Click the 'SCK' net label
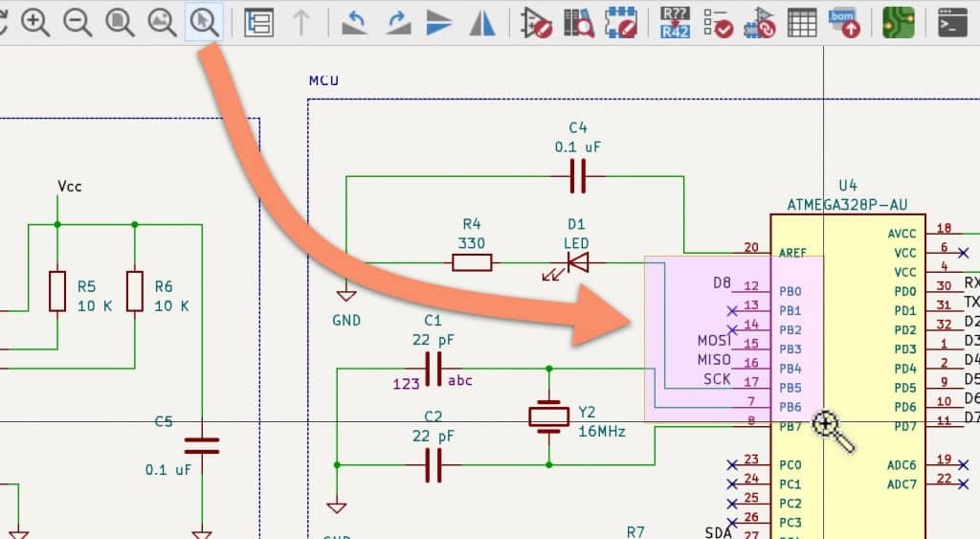 (717, 379)
